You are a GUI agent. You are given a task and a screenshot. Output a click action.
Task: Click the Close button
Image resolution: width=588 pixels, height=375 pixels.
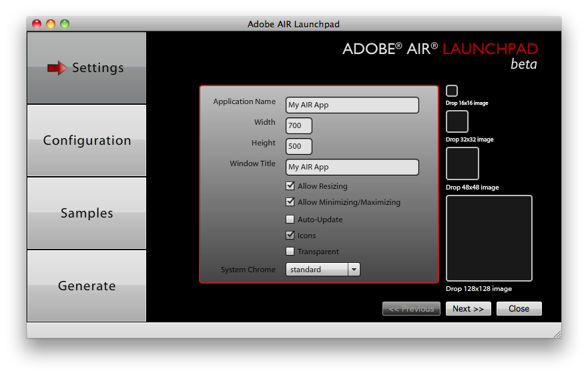coord(519,309)
